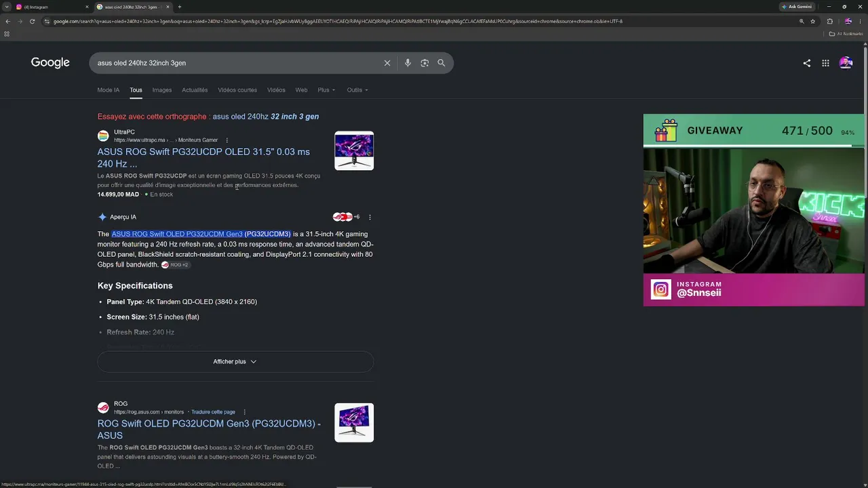Click the 'Key Specifications' heading
Screen dimensions: 868x488
[x=135, y=286]
